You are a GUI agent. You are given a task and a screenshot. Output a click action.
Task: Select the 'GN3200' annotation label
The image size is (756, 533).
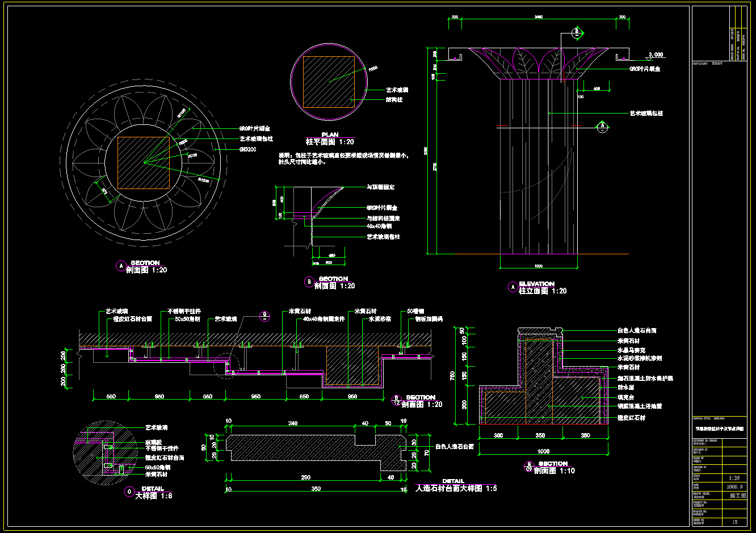pos(247,149)
